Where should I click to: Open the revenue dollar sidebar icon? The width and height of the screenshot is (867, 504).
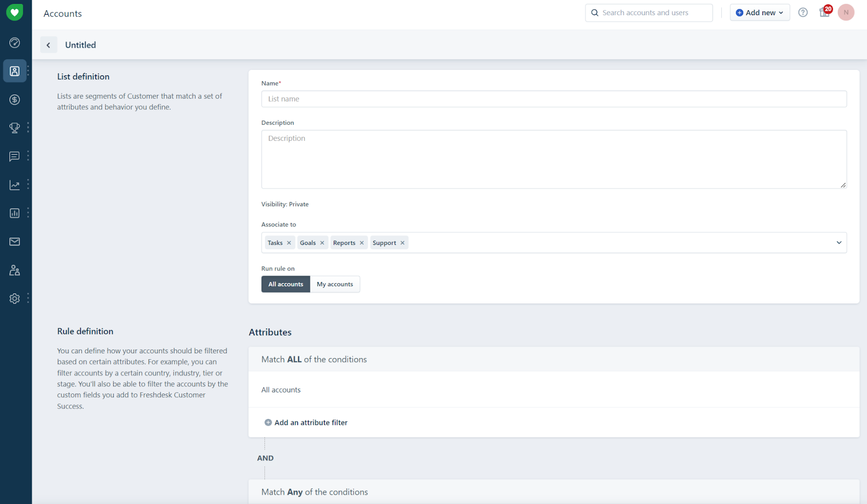tap(15, 100)
